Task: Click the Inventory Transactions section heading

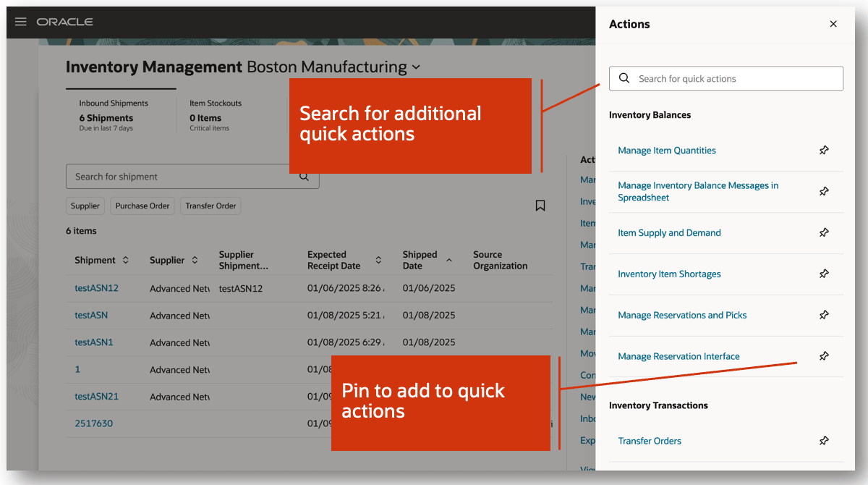Action: 658,405
